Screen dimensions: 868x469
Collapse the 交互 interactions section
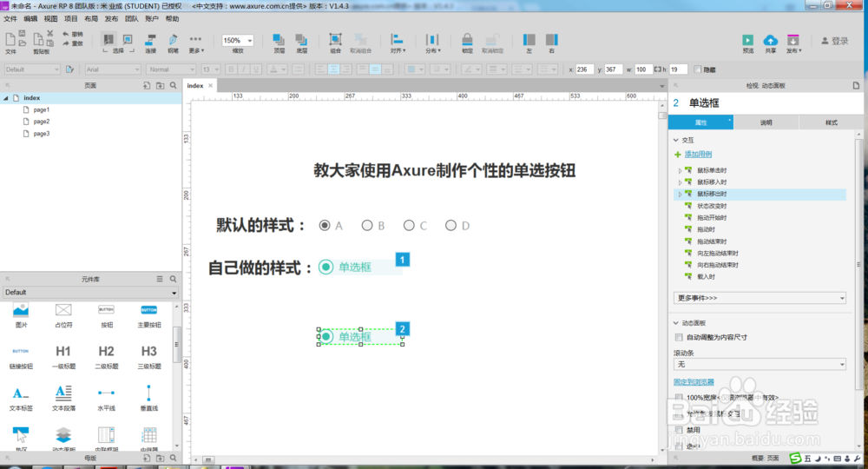[676, 140]
